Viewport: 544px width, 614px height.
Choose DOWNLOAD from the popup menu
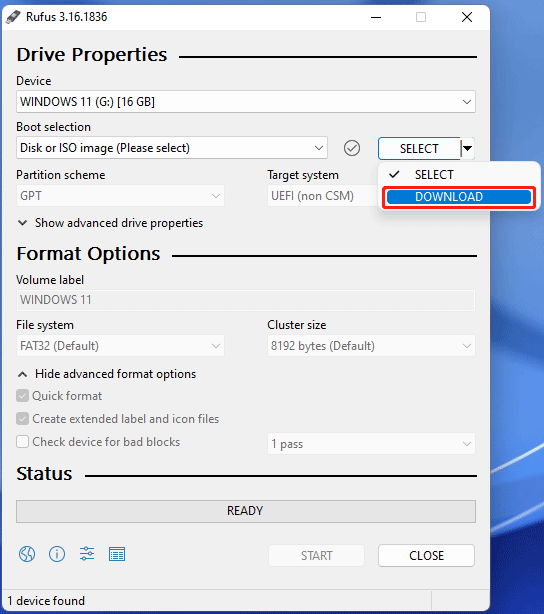coord(459,197)
